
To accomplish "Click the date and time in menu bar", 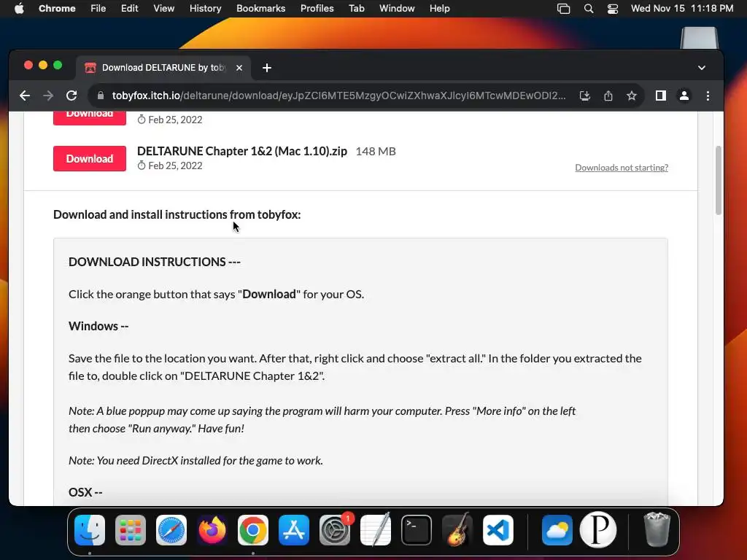I will pos(682,9).
